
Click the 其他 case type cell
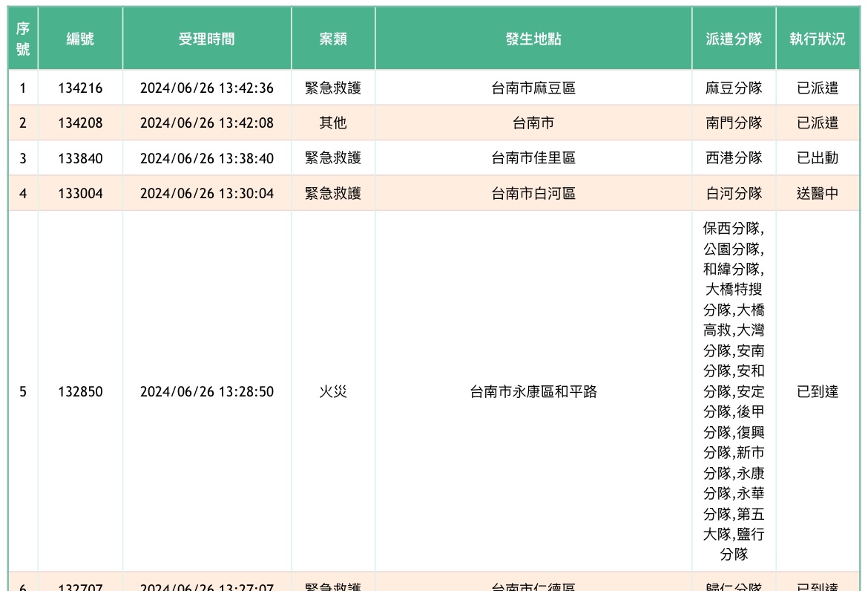pos(333,123)
